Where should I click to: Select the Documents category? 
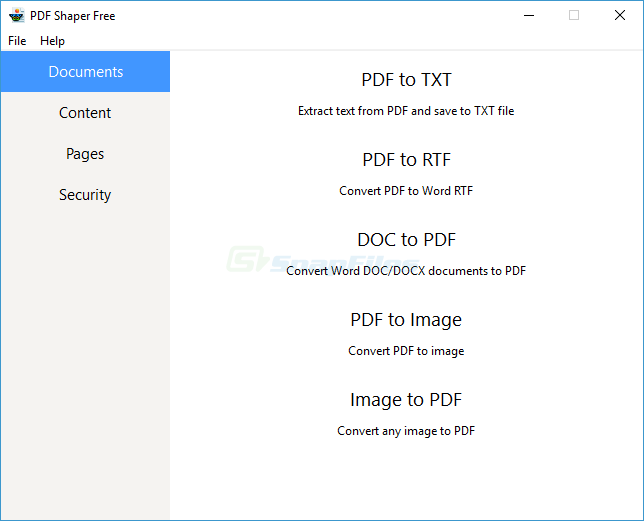click(x=85, y=71)
